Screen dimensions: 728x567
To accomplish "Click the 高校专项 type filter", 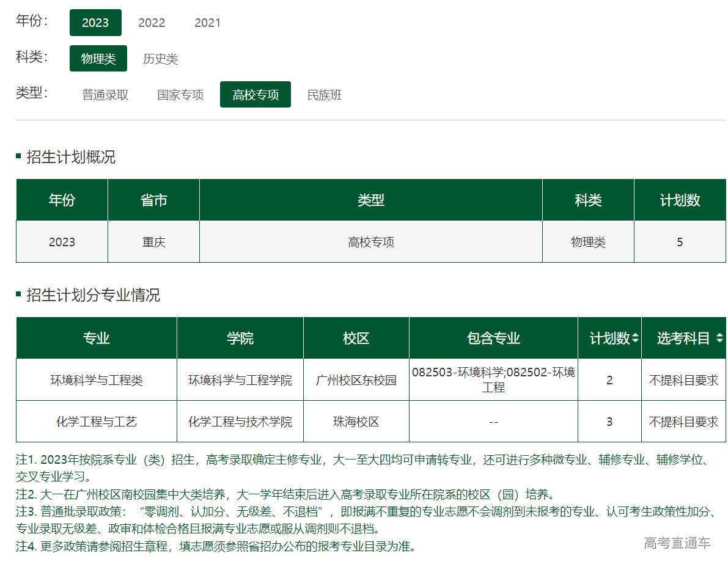I will click(x=256, y=95).
